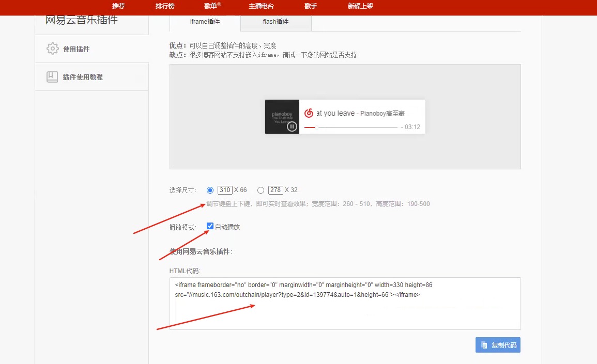Switch to the iframe插件 tab
The width and height of the screenshot is (597, 364).
(205, 22)
